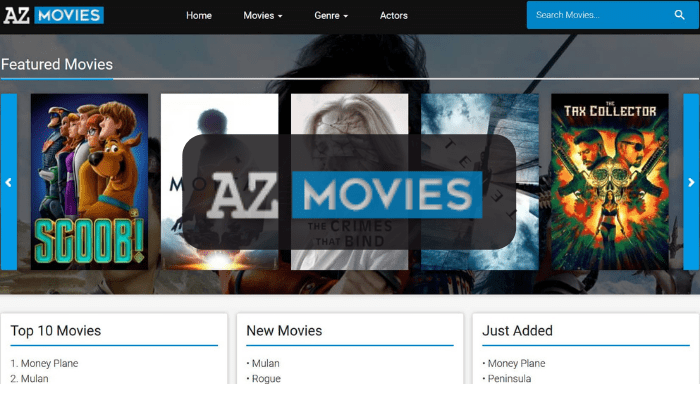Open Money Plane in Top 10 Movies
The width and height of the screenshot is (700, 400).
coord(49,363)
